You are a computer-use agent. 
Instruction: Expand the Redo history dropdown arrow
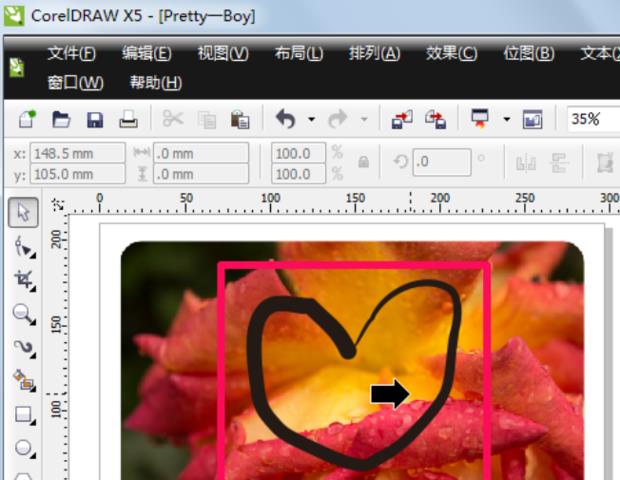[364, 119]
